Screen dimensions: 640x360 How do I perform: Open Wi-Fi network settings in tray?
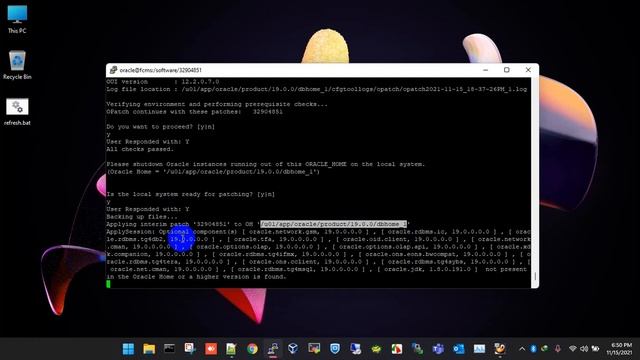pyautogui.click(x=573, y=349)
